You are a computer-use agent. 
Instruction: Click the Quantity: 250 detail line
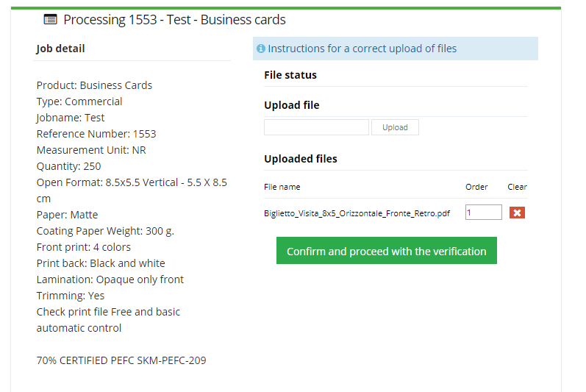coord(69,166)
